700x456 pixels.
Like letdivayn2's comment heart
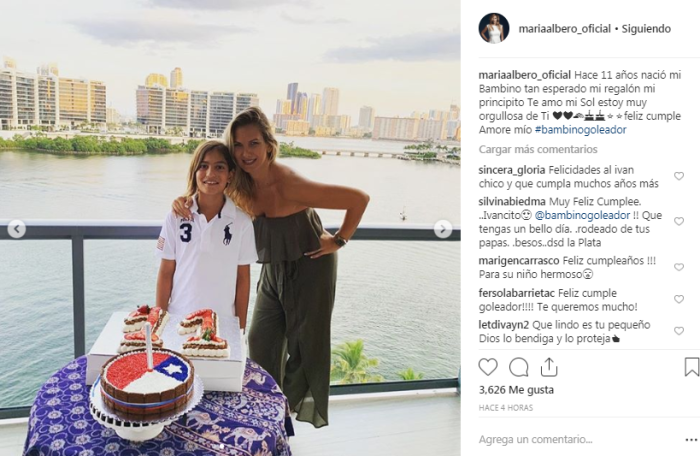679,331
